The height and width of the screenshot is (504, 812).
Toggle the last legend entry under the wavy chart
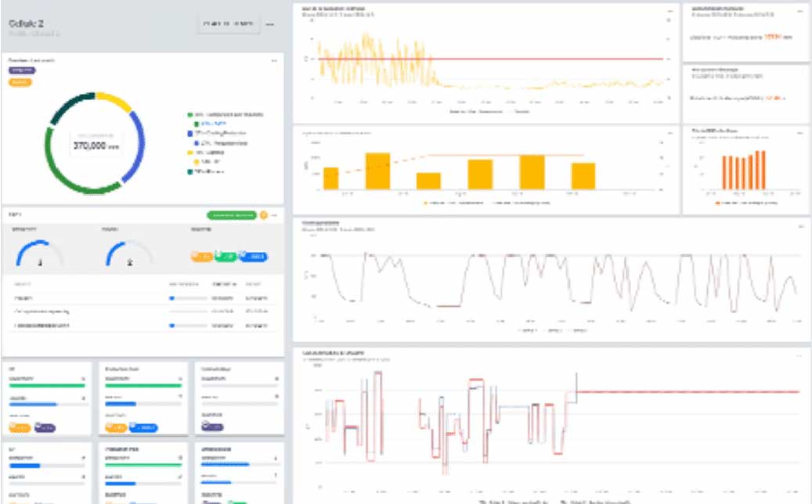(x=577, y=330)
